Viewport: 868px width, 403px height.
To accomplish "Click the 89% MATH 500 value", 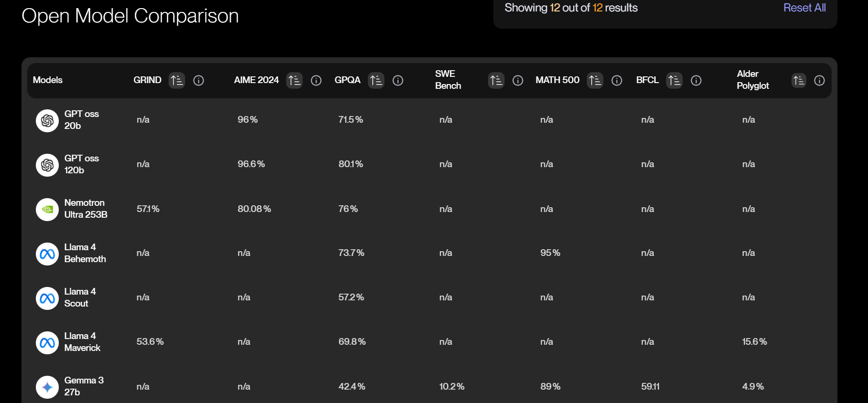I will [x=551, y=387].
